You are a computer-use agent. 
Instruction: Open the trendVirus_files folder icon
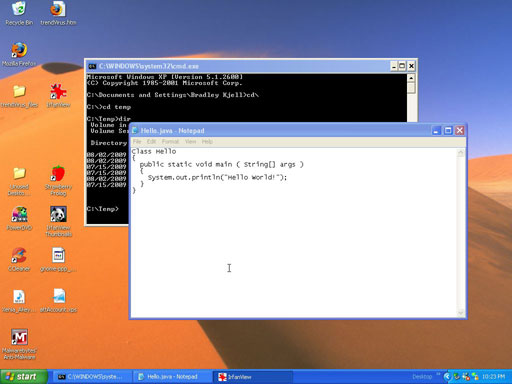click(19, 96)
